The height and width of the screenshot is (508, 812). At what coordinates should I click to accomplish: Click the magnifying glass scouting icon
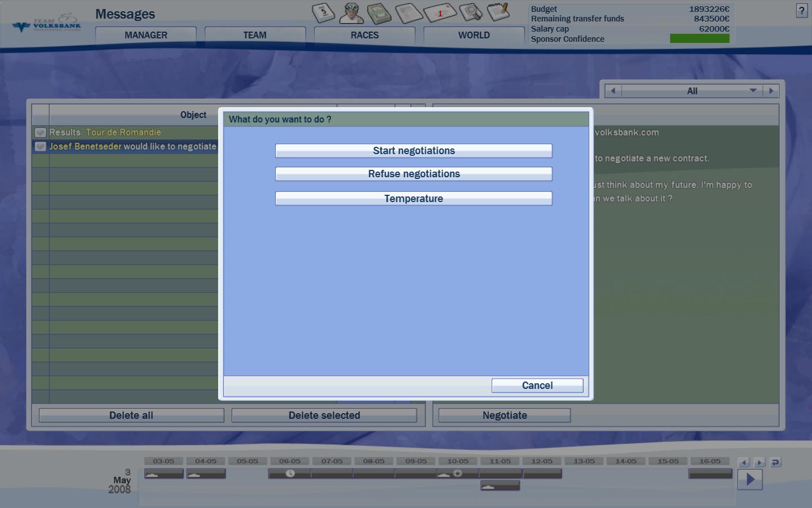click(470, 12)
